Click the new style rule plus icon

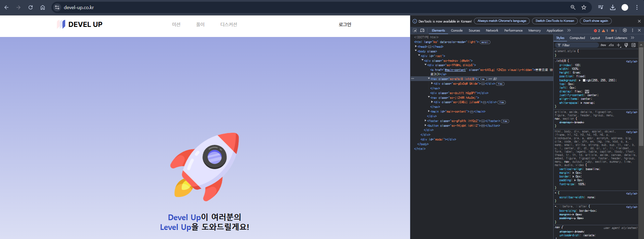click(x=619, y=45)
